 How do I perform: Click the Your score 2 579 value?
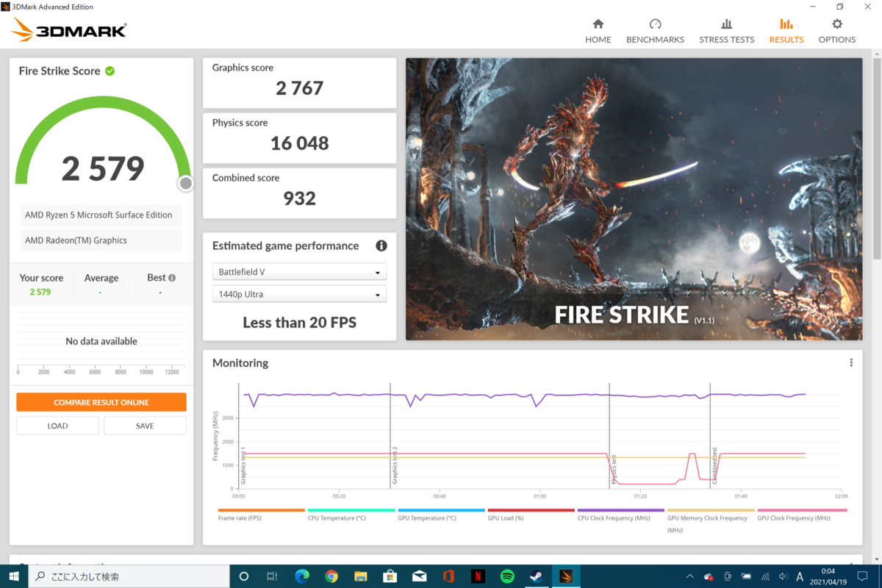click(x=40, y=292)
